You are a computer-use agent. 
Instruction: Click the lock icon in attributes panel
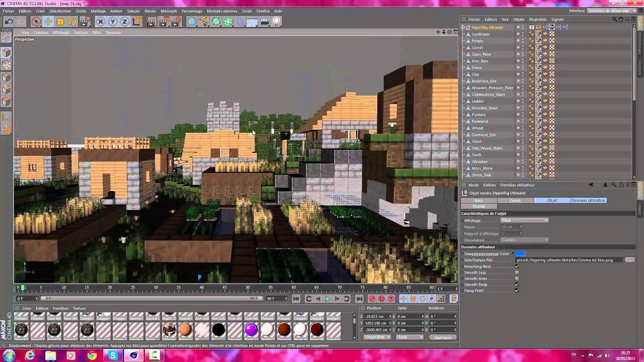[621, 185]
